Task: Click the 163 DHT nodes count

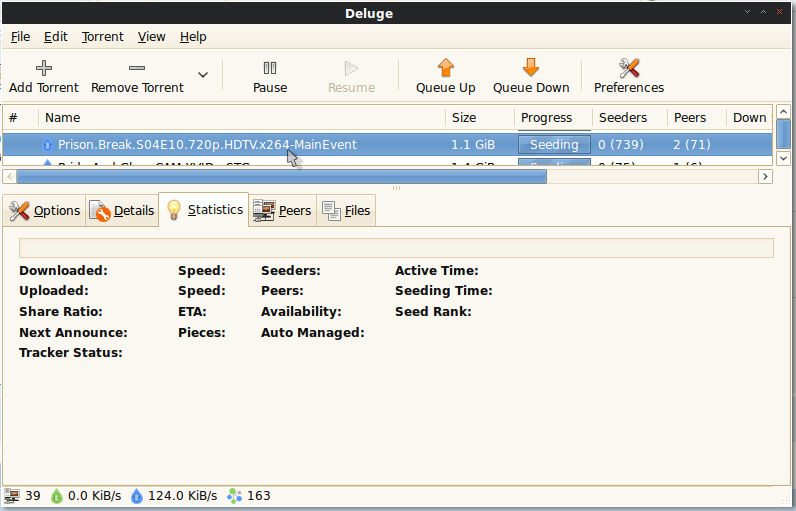Action: [x=259, y=496]
